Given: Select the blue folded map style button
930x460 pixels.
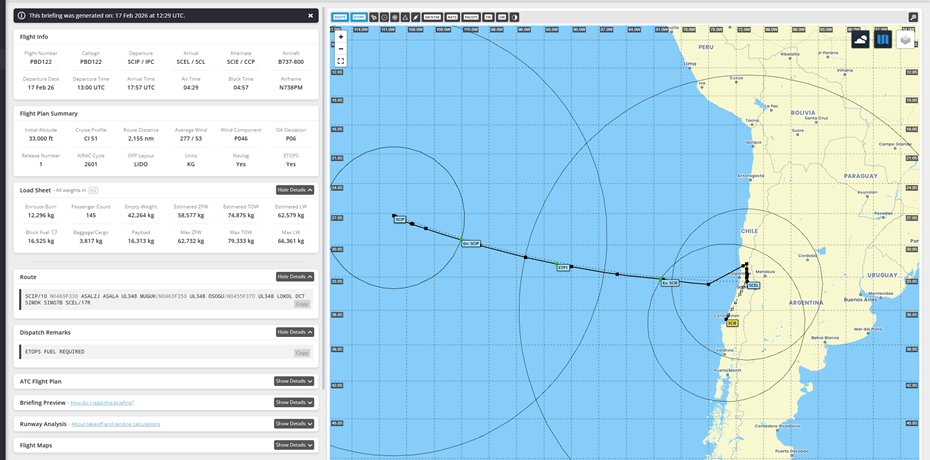Looking at the screenshot, I should [883, 40].
